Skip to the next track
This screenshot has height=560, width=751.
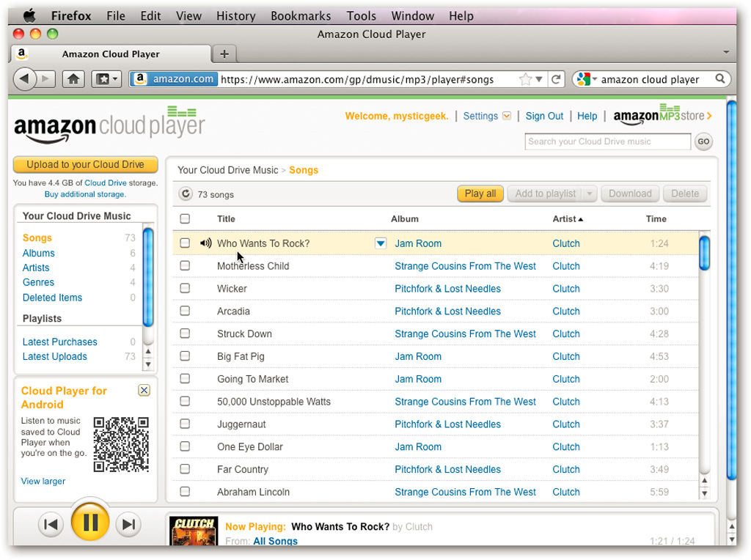point(128,525)
